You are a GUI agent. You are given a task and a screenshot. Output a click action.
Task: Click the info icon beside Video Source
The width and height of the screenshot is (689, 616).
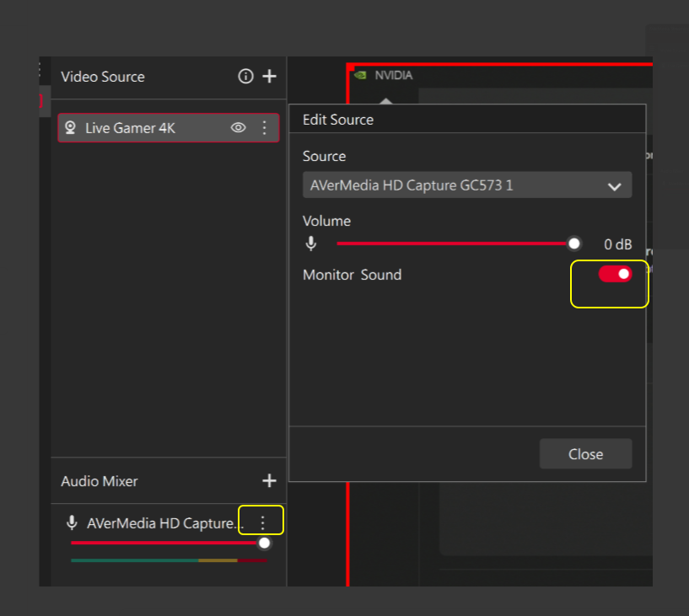click(245, 77)
